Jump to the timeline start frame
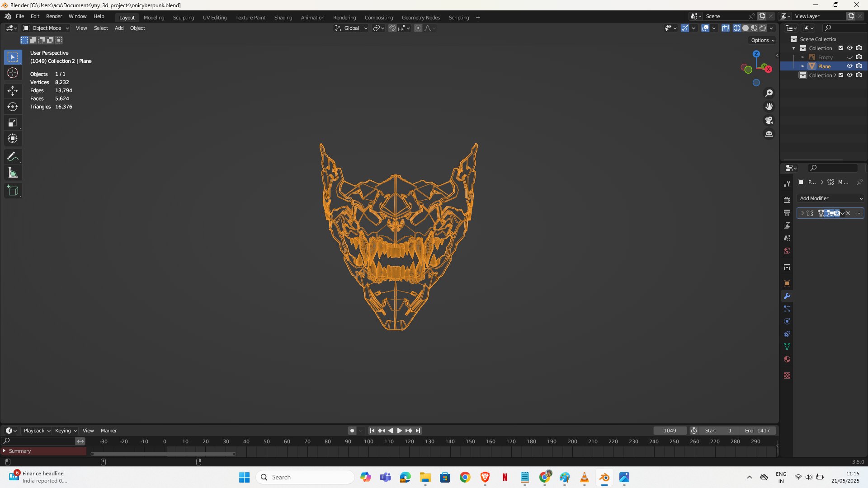The width and height of the screenshot is (868, 488). tap(372, 431)
